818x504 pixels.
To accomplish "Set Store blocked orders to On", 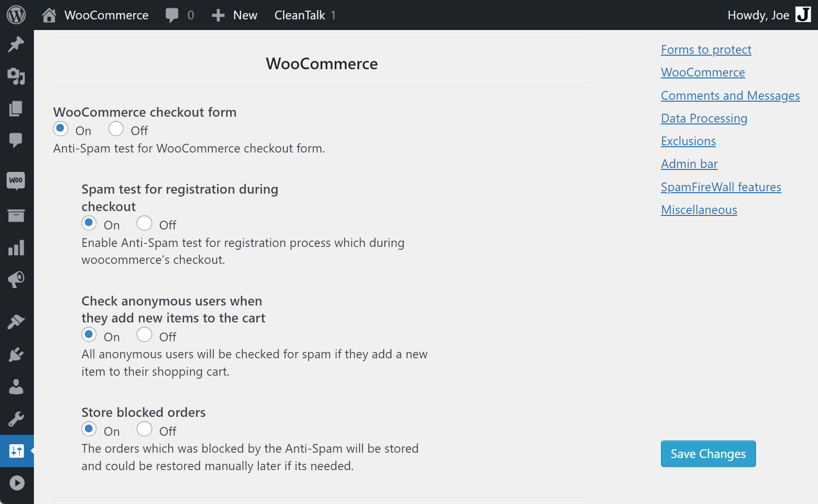I will click(89, 429).
